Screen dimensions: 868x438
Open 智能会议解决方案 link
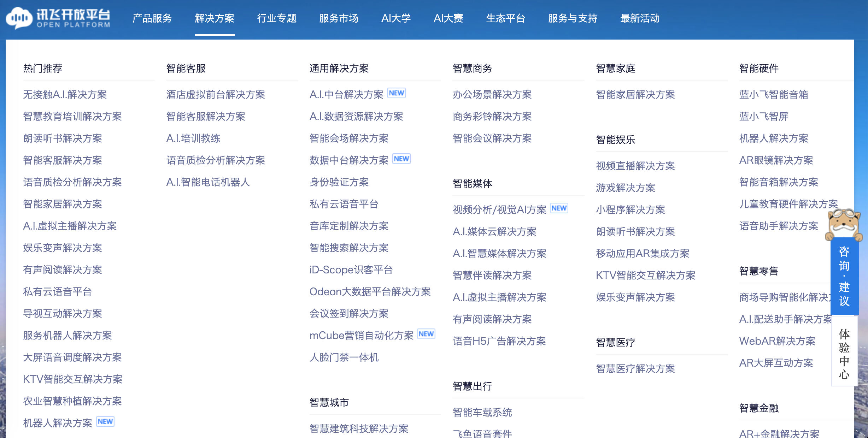(x=492, y=138)
